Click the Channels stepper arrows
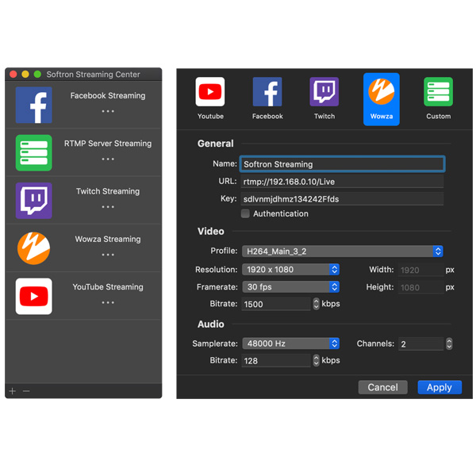476x476 pixels. (x=449, y=344)
